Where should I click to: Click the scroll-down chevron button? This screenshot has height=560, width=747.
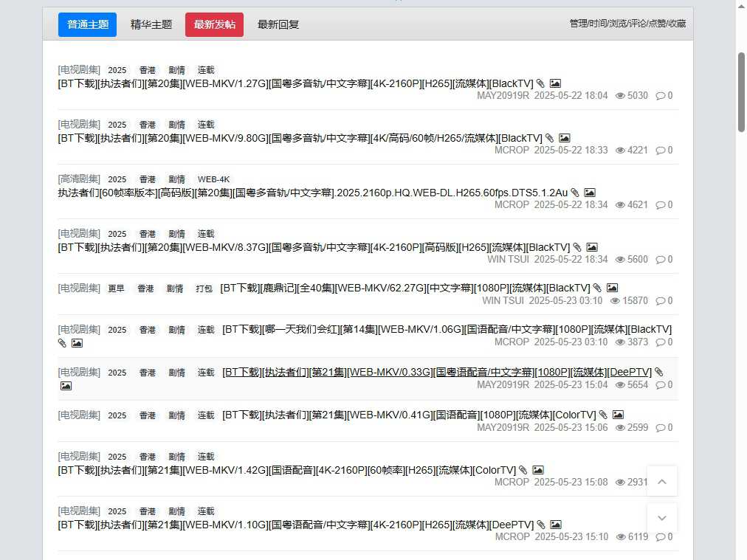coord(661,517)
